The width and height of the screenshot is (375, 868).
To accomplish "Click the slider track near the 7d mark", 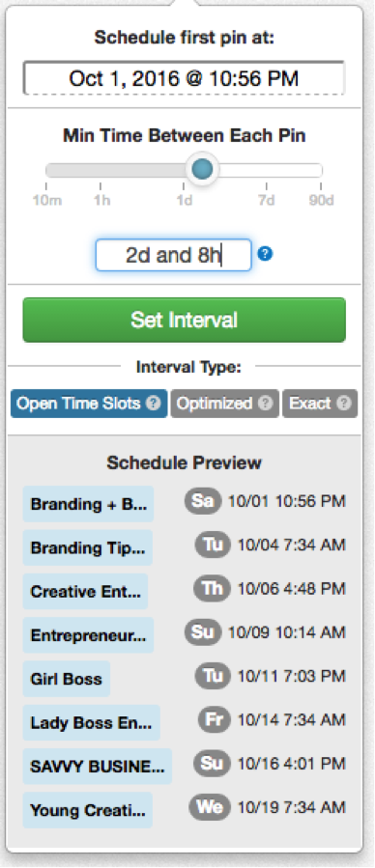I will tap(267, 170).
